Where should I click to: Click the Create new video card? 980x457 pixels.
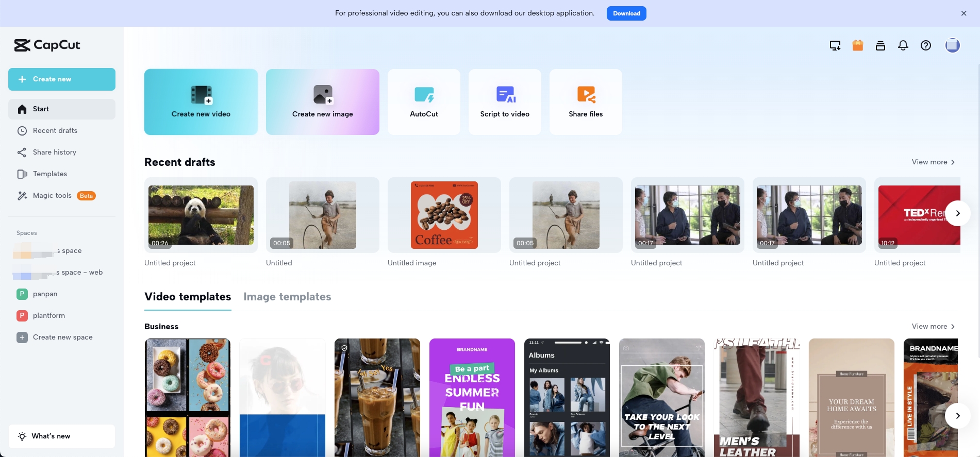point(201,102)
